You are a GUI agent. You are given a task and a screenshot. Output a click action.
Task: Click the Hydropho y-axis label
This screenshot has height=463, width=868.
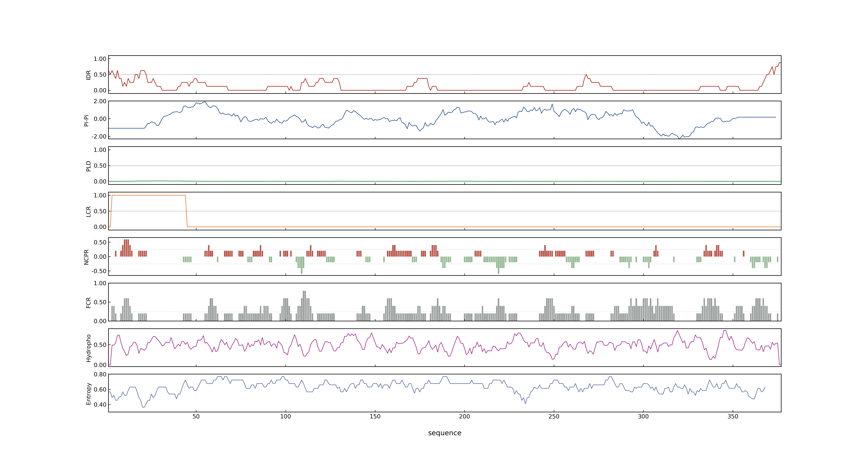tap(88, 348)
